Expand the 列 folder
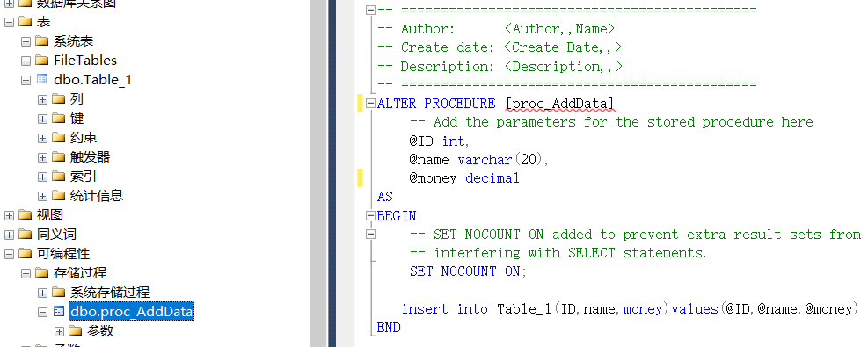 pos(42,99)
